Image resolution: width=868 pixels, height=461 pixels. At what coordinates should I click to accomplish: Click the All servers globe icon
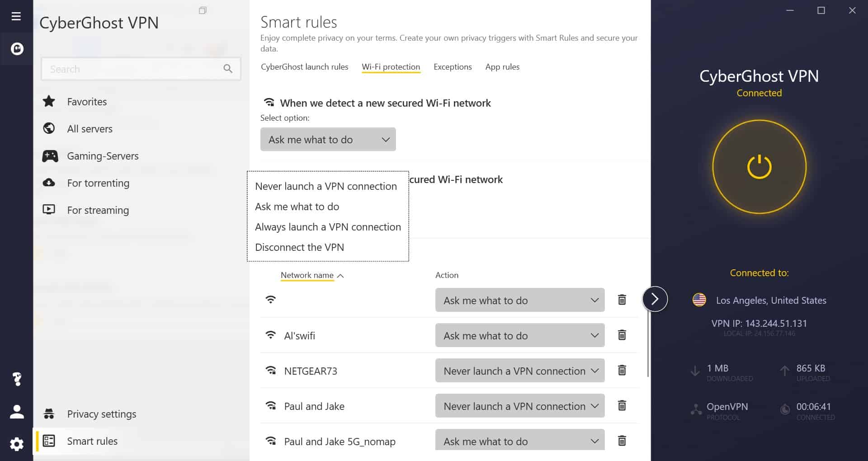point(49,128)
